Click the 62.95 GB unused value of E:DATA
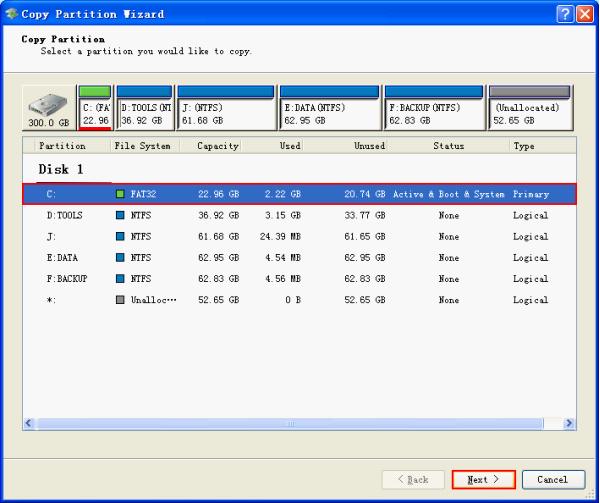Viewport: 600px width, 503px height. (x=365, y=257)
